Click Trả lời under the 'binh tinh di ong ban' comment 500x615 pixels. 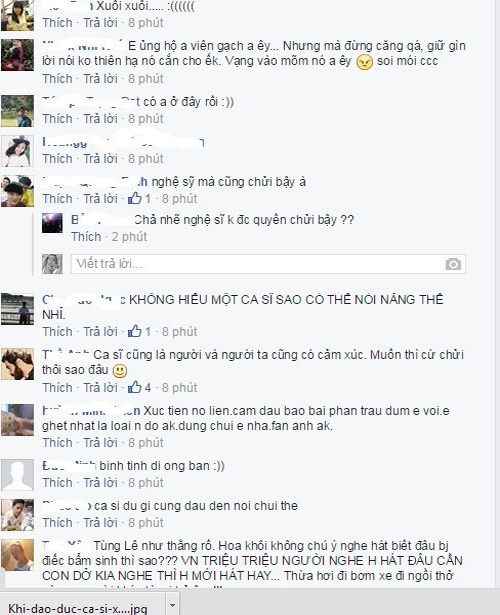pos(100,483)
